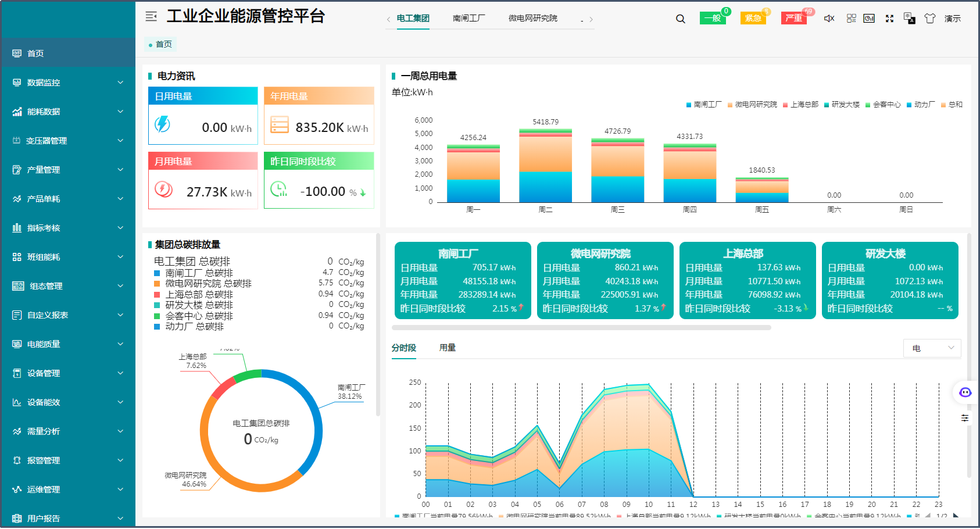Viewport: 980px width, 529px height.
Task: Click the orange list icon in 年用电量 card
Action: pos(279,124)
